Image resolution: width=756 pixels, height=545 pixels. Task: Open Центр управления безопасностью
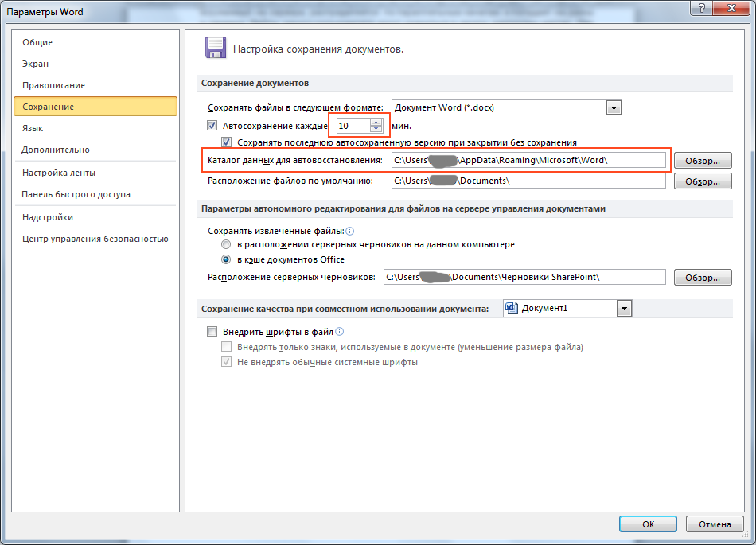[x=95, y=239]
